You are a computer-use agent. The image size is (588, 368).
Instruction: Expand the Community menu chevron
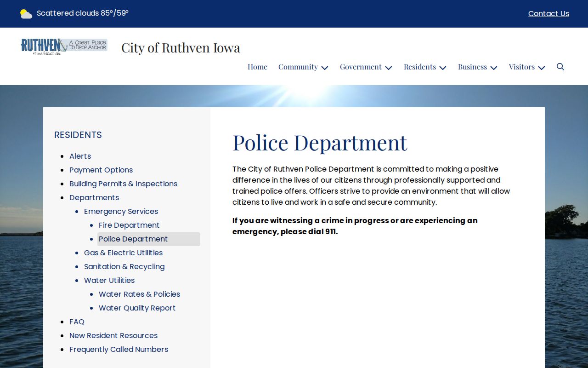tap(325, 68)
